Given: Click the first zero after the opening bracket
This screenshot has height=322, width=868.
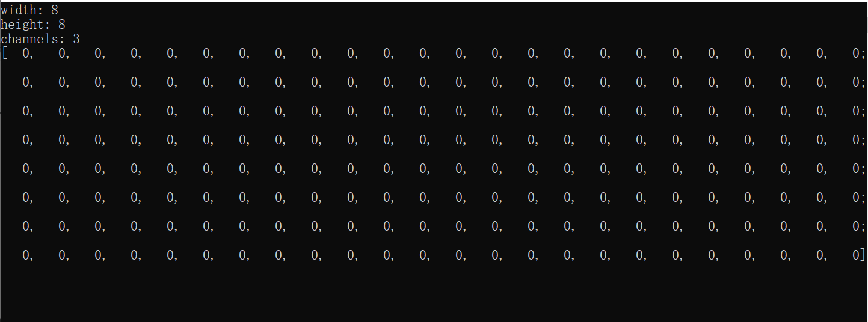Looking at the screenshot, I should click(x=26, y=53).
